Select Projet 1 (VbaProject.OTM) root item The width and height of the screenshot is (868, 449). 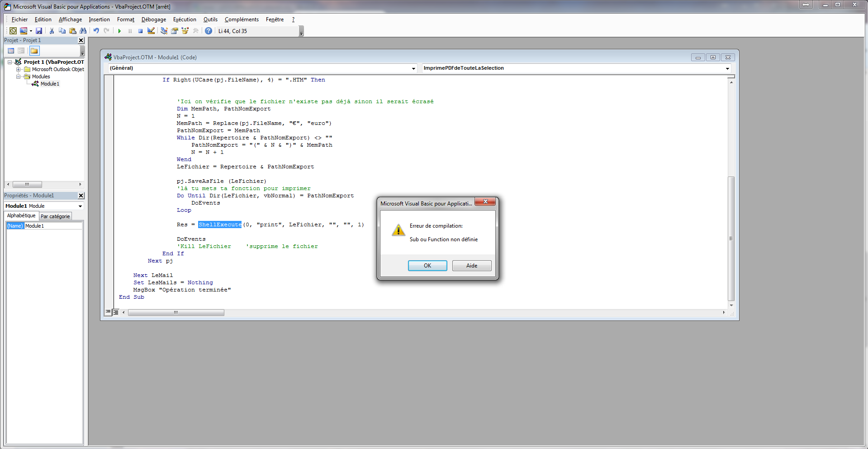[x=54, y=62]
